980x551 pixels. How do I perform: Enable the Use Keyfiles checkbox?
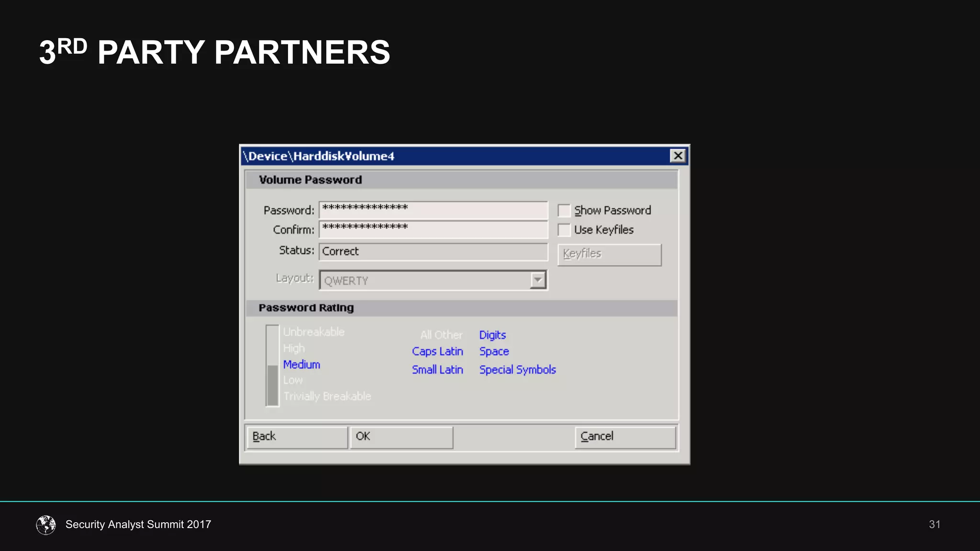(x=564, y=230)
